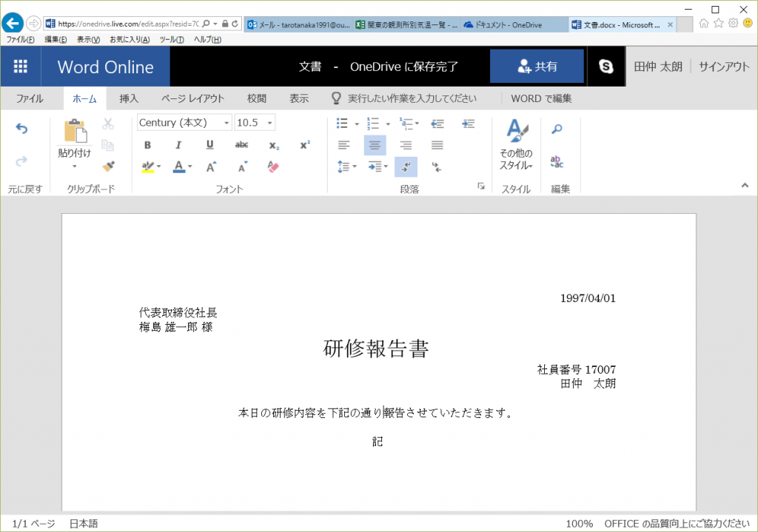Align the paragraph to the right

[406, 145]
